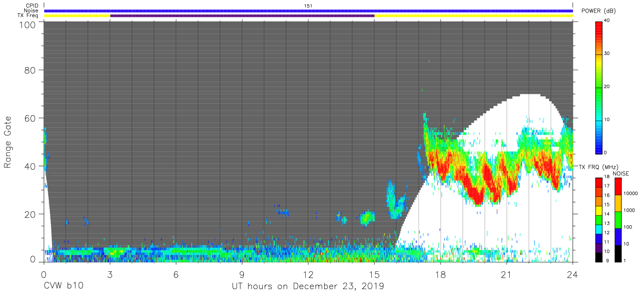
Task: Click the x-axis tick label 12
Action: [308, 274]
